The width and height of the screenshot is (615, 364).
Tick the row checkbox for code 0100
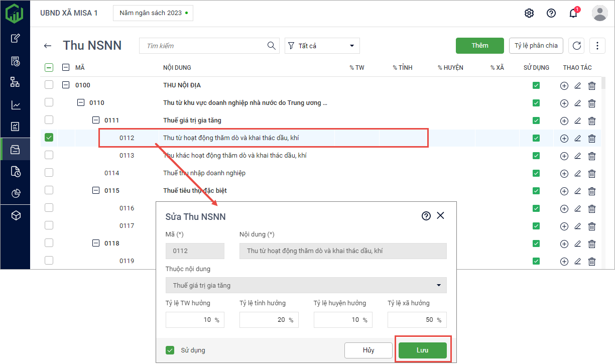[x=49, y=85]
